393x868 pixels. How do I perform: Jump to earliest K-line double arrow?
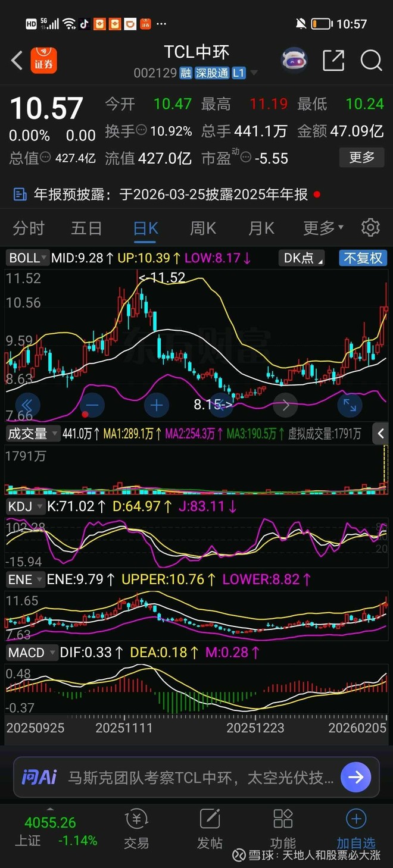click(x=27, y=406)
